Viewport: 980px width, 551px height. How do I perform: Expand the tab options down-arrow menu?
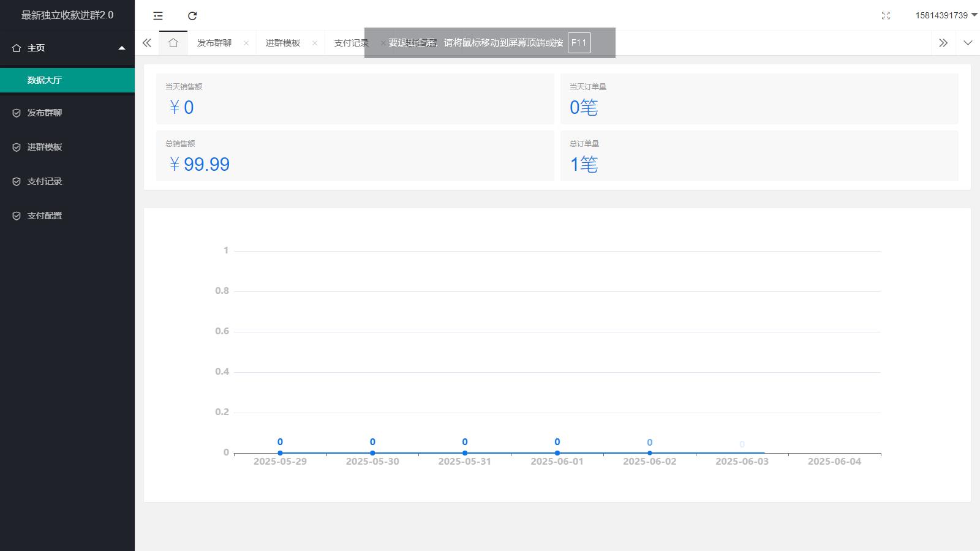pos(968,43)
